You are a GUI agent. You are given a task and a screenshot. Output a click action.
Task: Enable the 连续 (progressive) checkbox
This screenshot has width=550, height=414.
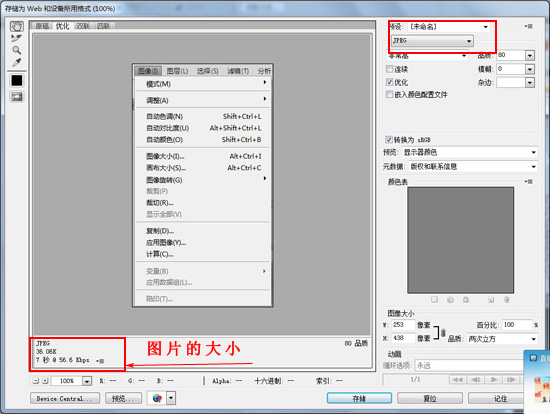tap(389, 69)
